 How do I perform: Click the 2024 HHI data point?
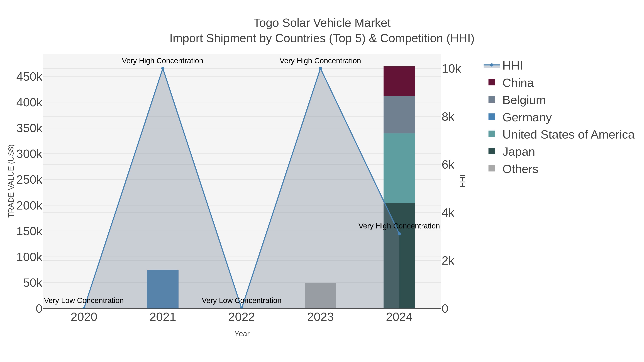(x=399, y=234)
